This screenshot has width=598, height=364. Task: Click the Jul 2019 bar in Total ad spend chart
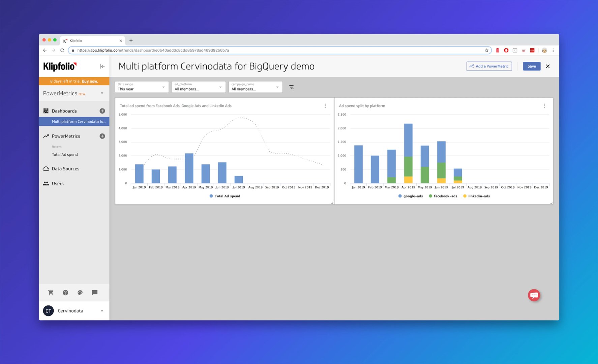point(239,180)
